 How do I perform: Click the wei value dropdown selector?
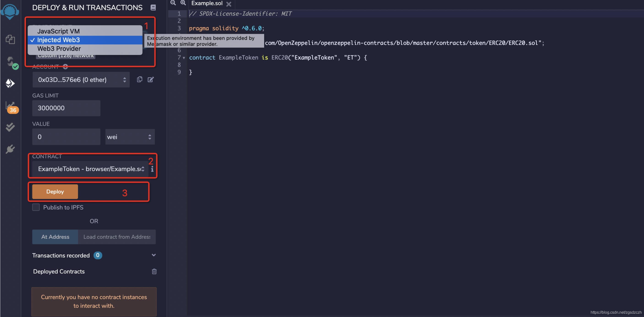click(x=129, y=137)
